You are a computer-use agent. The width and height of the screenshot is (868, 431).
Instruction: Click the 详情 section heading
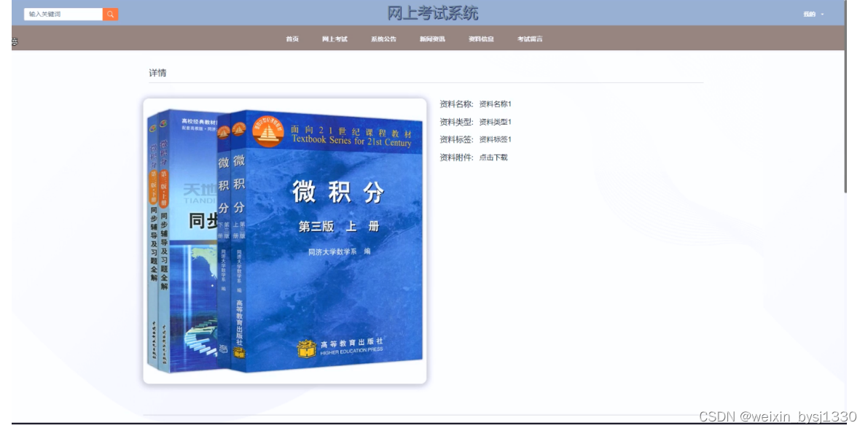(x=157, y=73)
